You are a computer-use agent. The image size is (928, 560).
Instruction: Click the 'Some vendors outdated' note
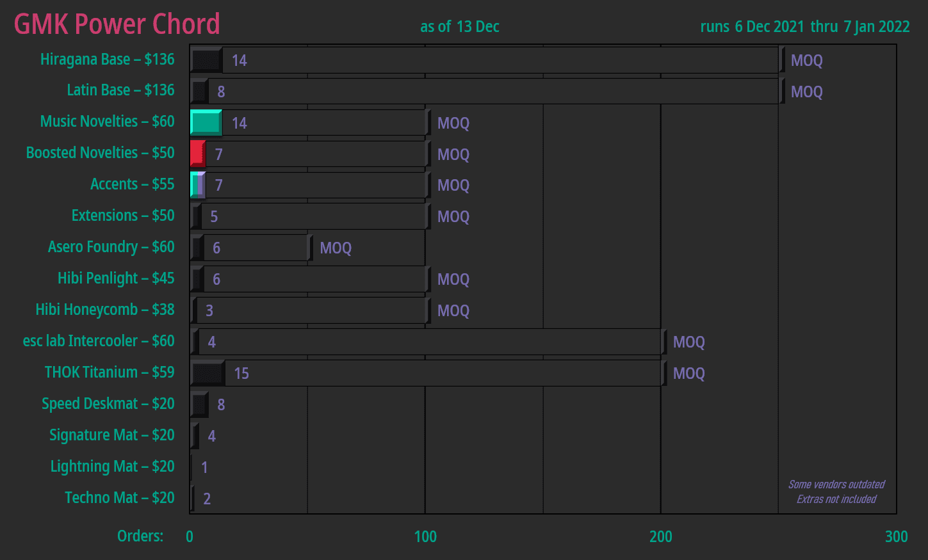836,484
